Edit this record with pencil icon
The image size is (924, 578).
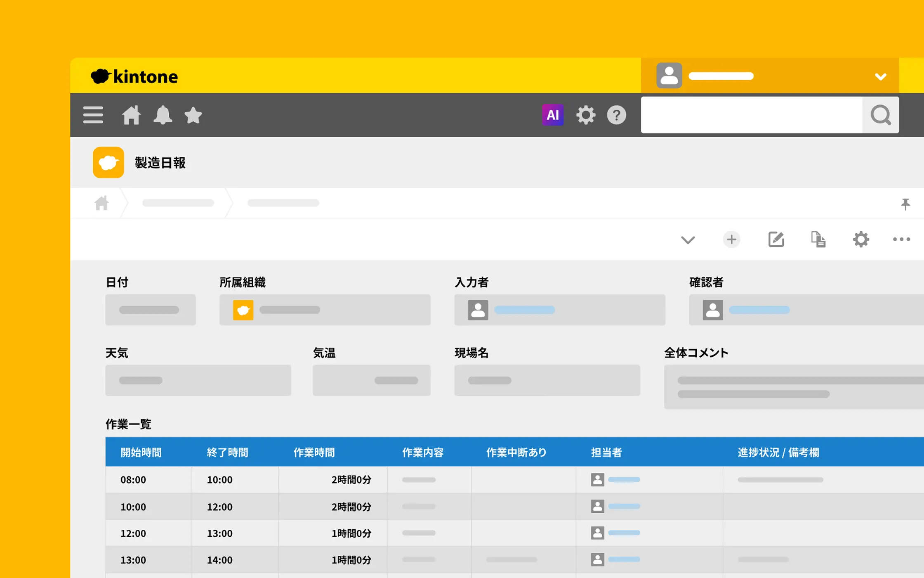(x=776, y=239)
